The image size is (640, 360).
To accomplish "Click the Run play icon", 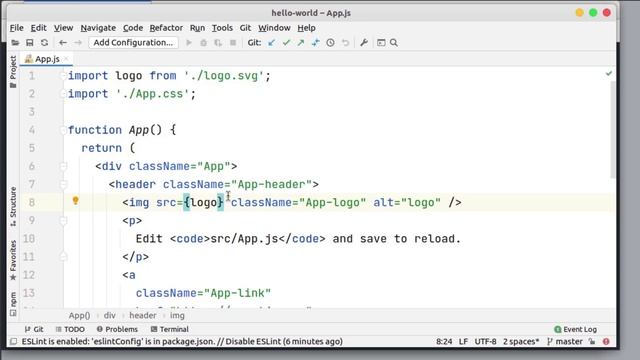I will point(189,42).
